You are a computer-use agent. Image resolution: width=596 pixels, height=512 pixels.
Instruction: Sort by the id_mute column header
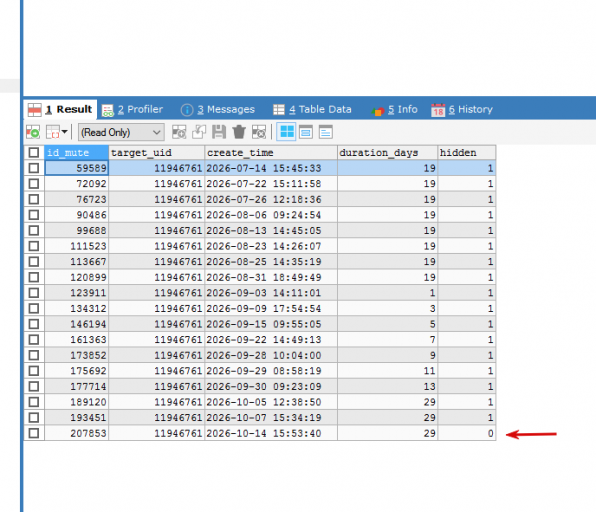[76, 153]
